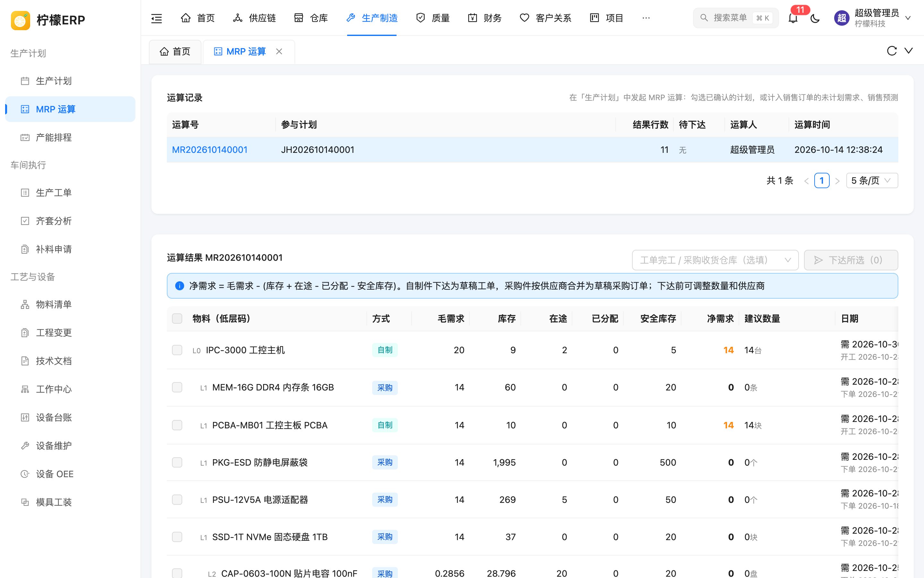Open 设备台账 in the sidebar

pyautogui.click(x=70, y=417)
